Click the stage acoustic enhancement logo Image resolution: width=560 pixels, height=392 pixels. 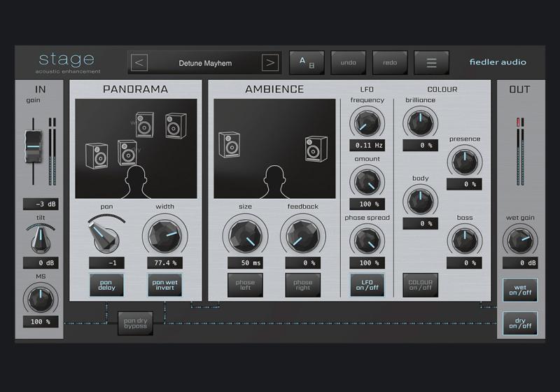[67, 63]
